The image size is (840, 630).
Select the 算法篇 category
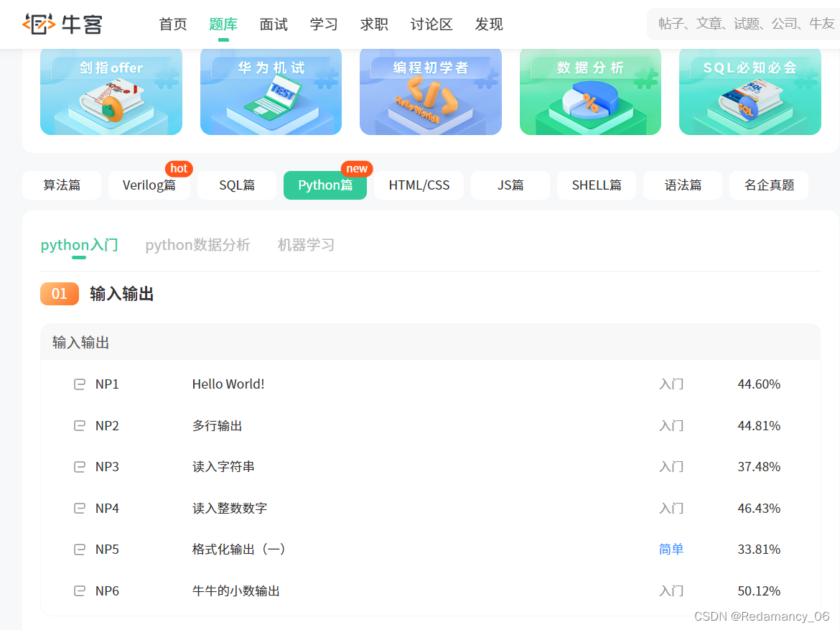61,185
